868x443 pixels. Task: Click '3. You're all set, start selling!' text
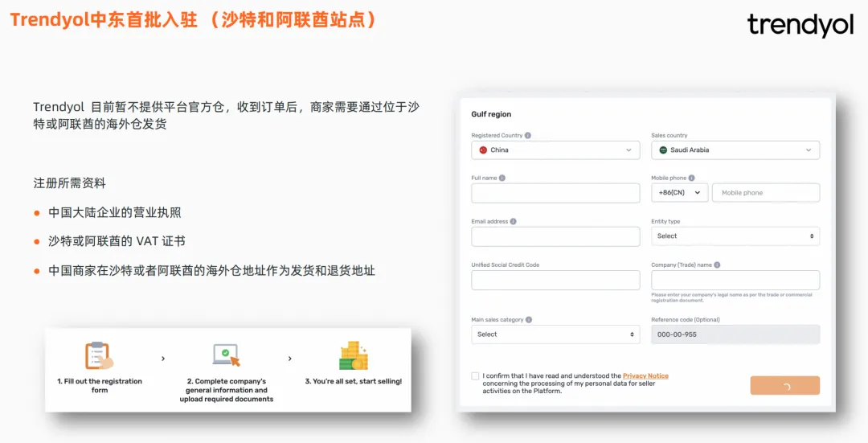point(353,381)
